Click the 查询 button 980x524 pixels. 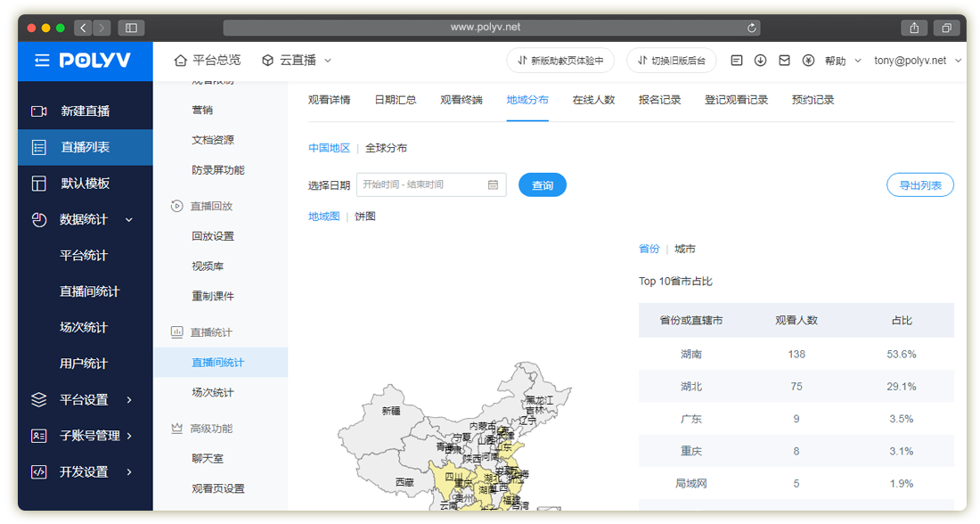(542, 185)
